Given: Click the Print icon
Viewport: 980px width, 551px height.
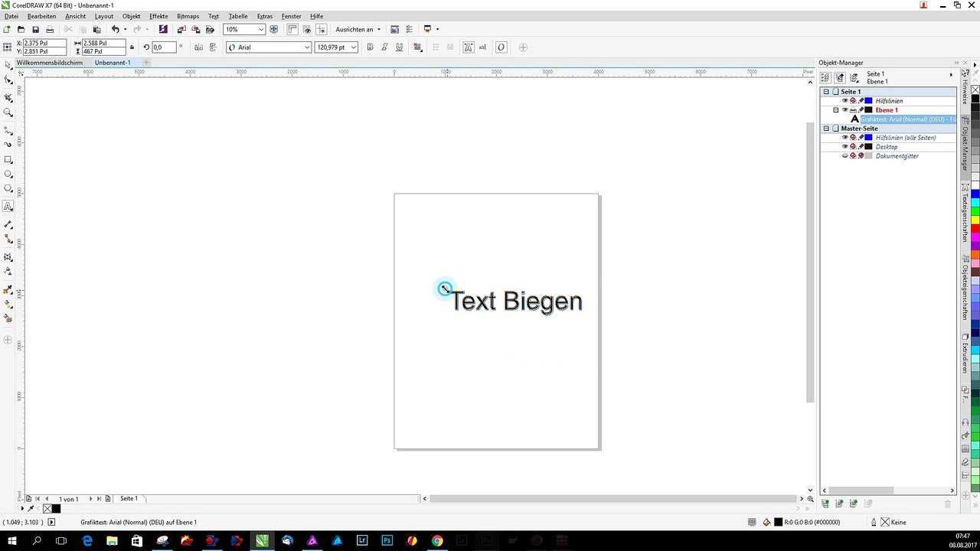Looking at the screenshot, I should click(50, 29).
